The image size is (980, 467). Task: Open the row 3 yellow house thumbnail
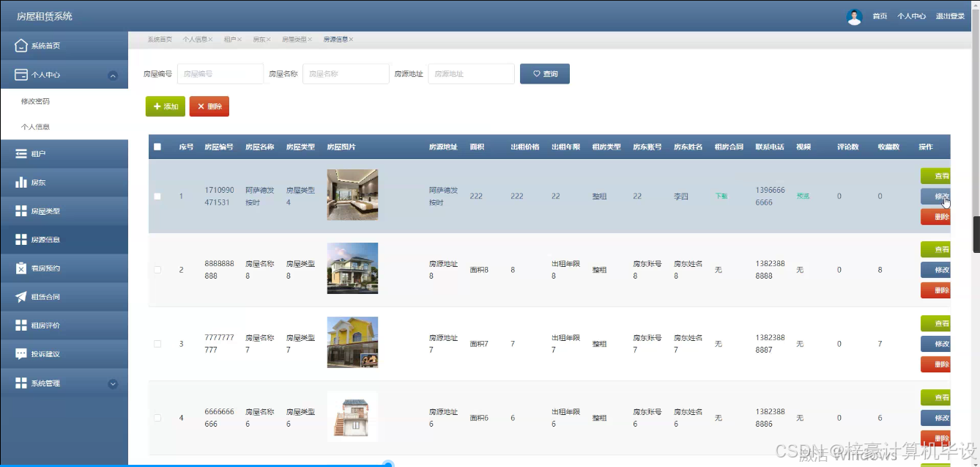click(x=352, y=342)
